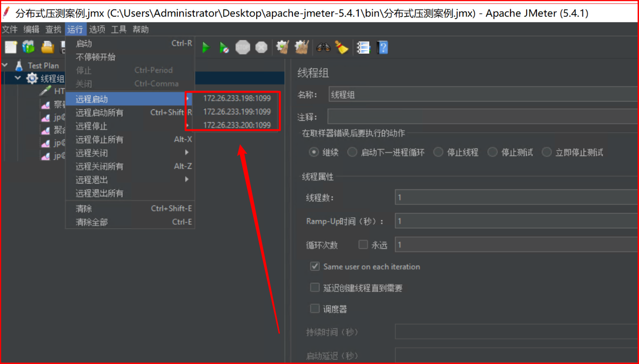The width and height of the screenshot is (639, 364).
Task: Select the 线程组 gear icon in tree
Action: [x=32, y=78]
